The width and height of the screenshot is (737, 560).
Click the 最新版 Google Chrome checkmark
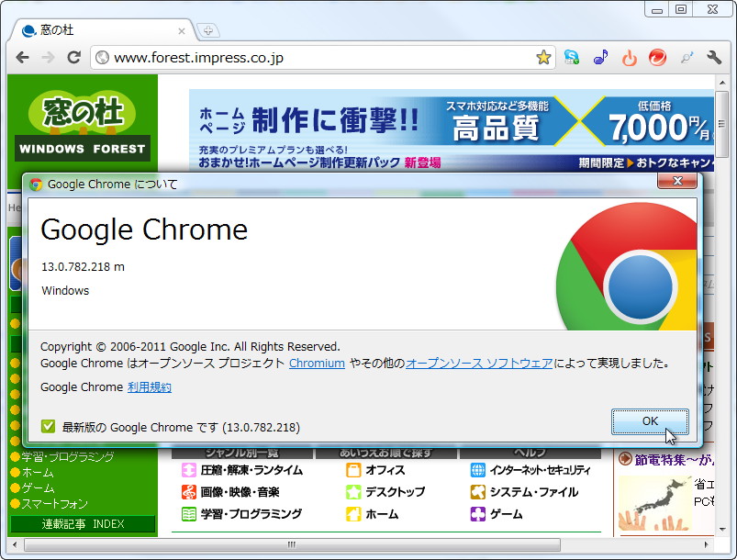pos(47,427)
